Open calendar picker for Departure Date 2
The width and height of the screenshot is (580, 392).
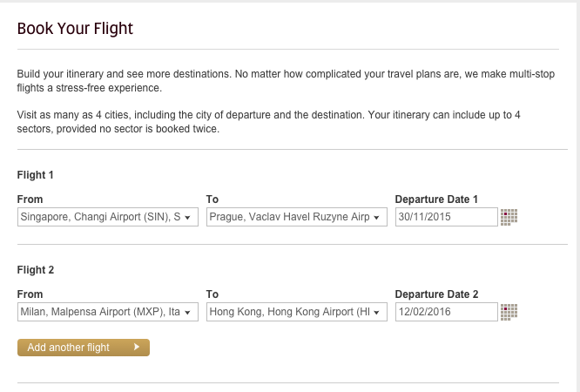(509, 312)
